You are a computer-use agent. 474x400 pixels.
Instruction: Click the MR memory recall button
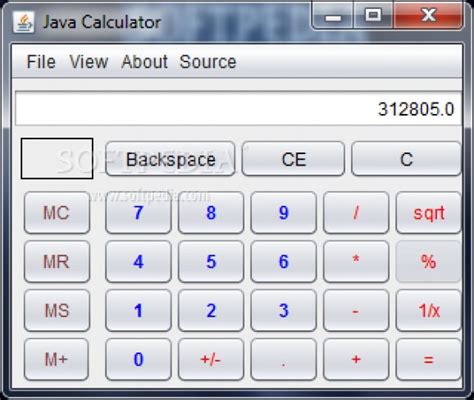tap(57, 262)
